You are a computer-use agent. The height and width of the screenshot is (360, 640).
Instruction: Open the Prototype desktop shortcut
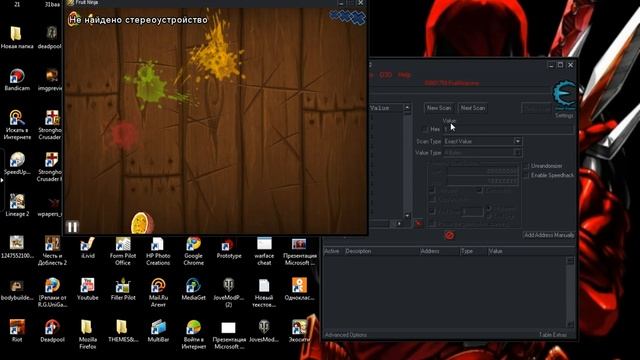click(x=229, y=247)
